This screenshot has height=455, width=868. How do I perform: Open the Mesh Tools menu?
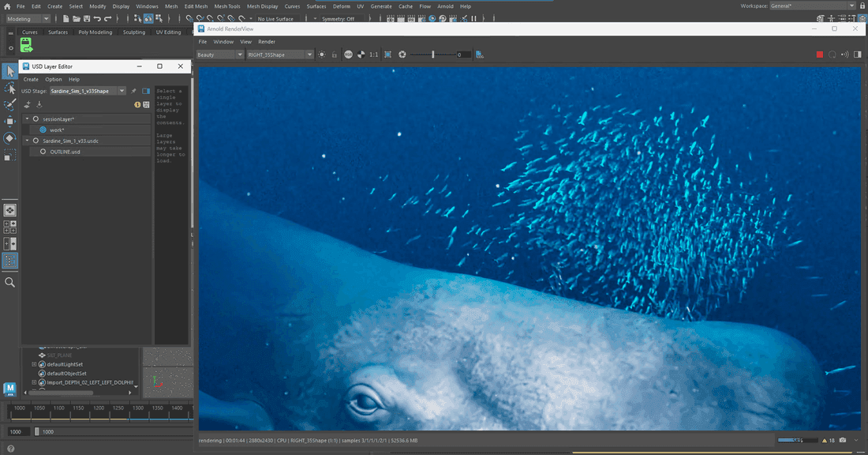pyautogui.click(x=227, y=6)
